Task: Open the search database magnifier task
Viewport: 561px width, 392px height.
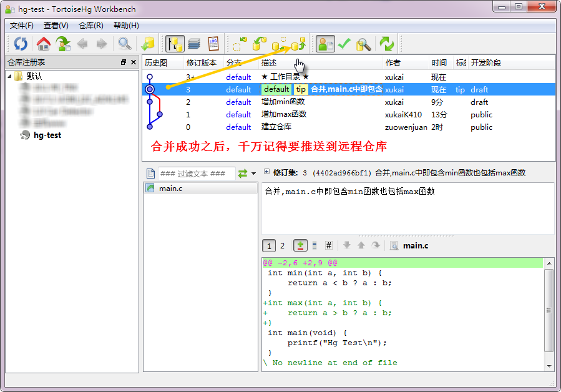Action: pyautogui.click(x=364, y=44)
